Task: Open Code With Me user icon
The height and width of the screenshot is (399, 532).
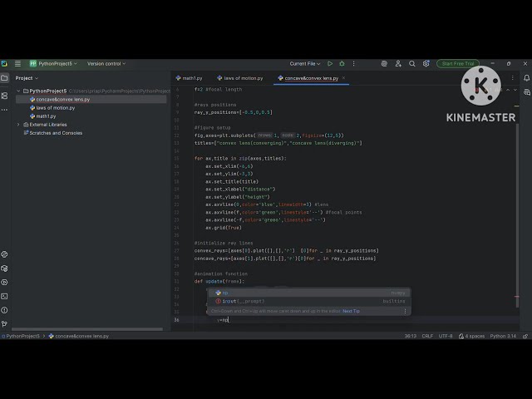Action: coord(398,63)
